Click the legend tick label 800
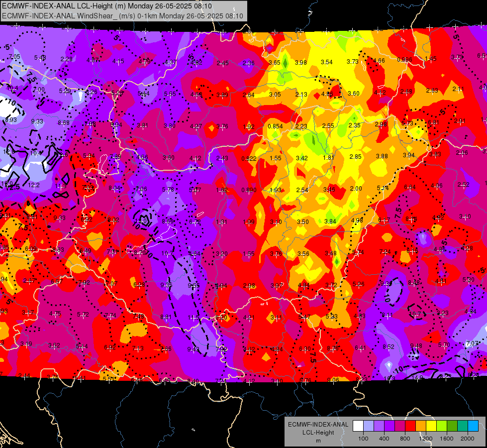 pyautogui.click(x=405, y=439)
